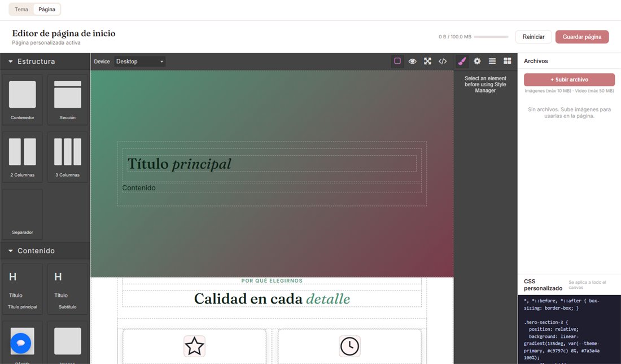621x364 pixels.
Task: Collapse the Estructura category
Action: click(45, 62)
